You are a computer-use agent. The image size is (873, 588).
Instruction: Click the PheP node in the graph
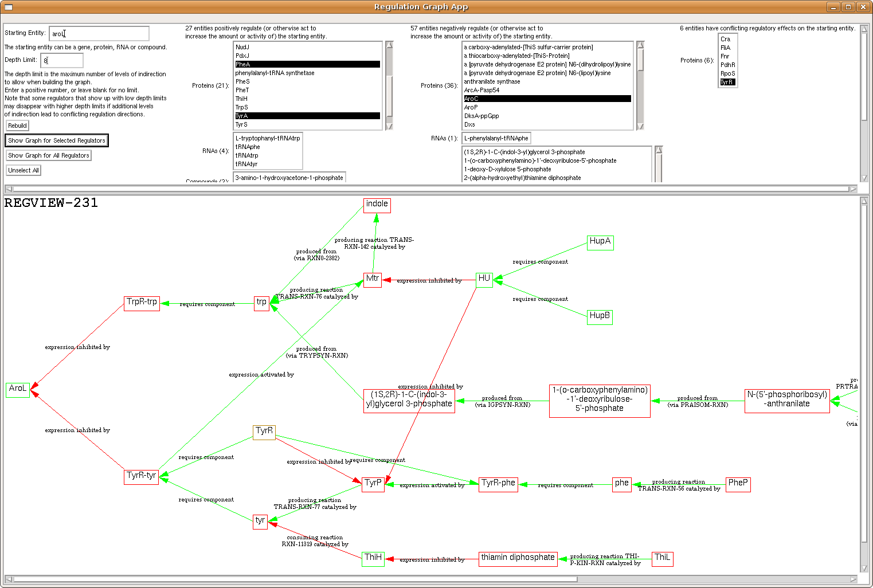point(738,484)
